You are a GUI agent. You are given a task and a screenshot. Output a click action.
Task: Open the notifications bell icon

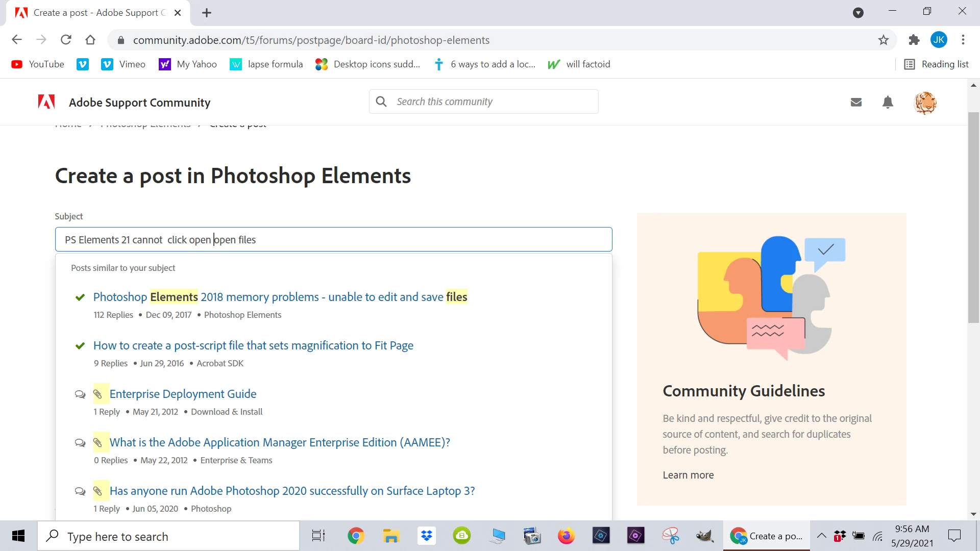(888, 103)
